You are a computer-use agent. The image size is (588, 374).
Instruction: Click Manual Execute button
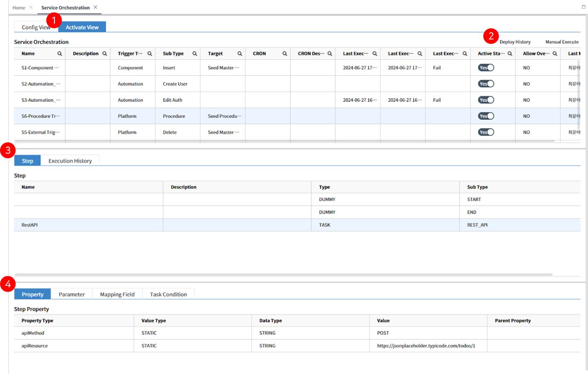pyautogui.click(x=562, y=42)
